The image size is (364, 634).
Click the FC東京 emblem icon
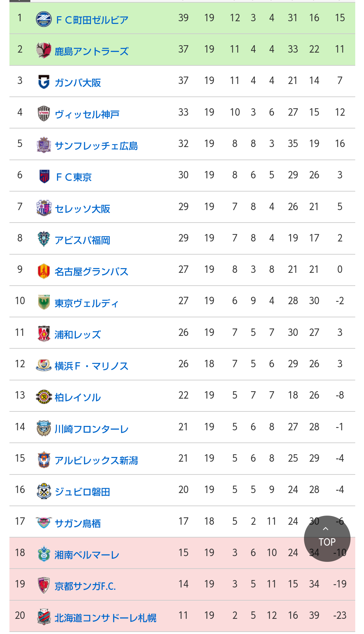[x=44, y=176]
